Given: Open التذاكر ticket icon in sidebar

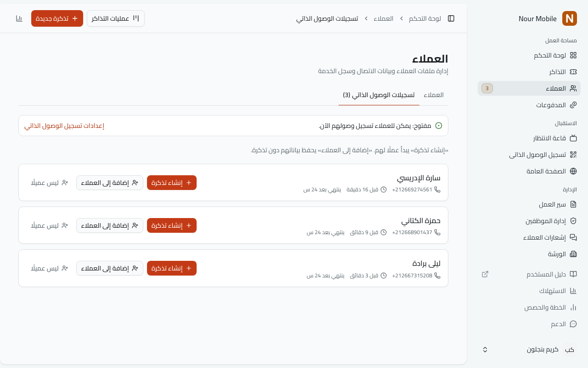Looking at the screenshot, I should point(573,72).
